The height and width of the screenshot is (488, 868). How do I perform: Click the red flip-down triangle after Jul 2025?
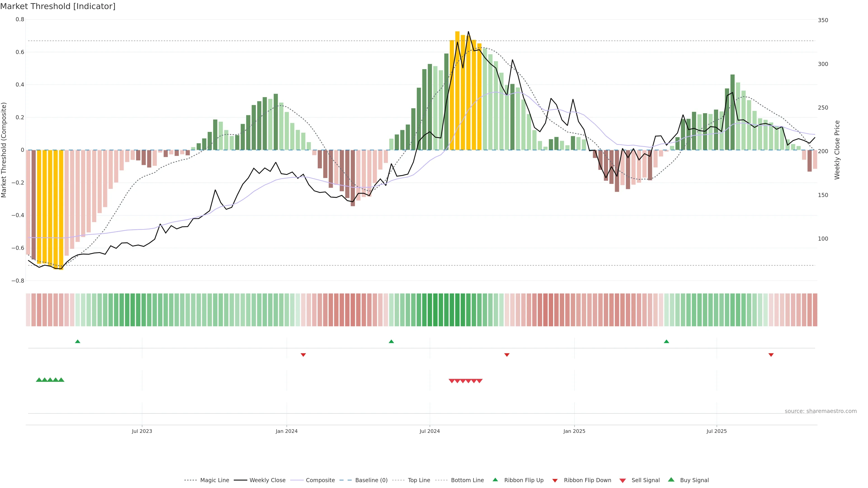coord(771,355)
